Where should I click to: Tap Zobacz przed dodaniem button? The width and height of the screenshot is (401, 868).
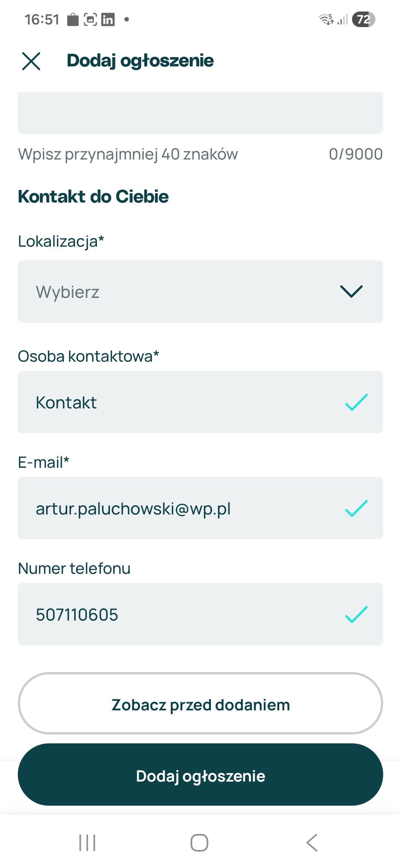click(x=200, y=704)
